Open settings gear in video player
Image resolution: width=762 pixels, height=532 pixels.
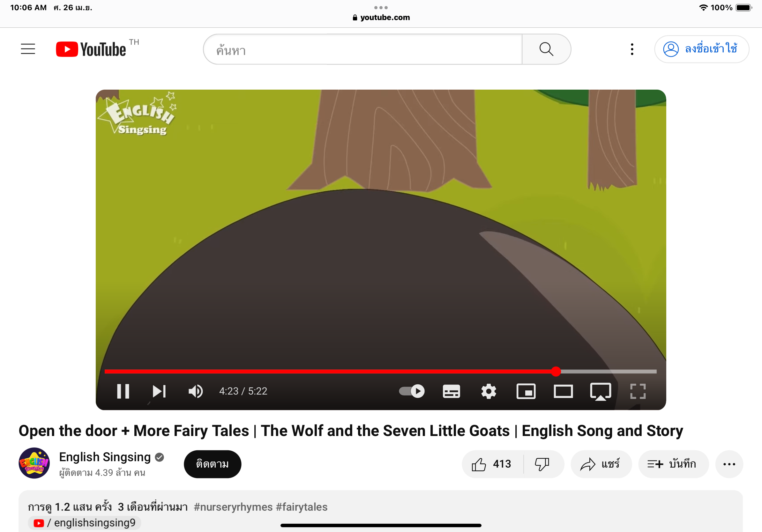click(x=489, y=391)
